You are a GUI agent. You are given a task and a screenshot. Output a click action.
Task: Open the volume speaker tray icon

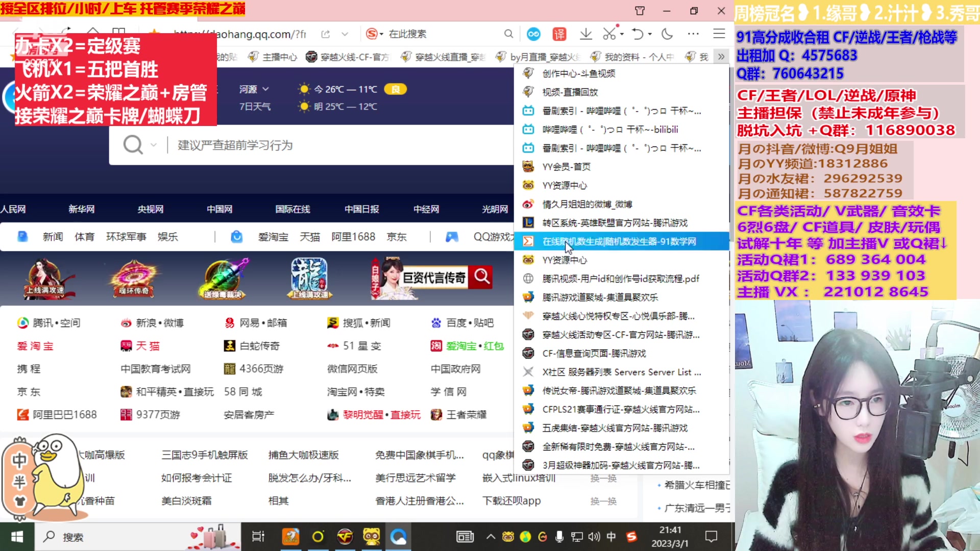pos(594,537)
